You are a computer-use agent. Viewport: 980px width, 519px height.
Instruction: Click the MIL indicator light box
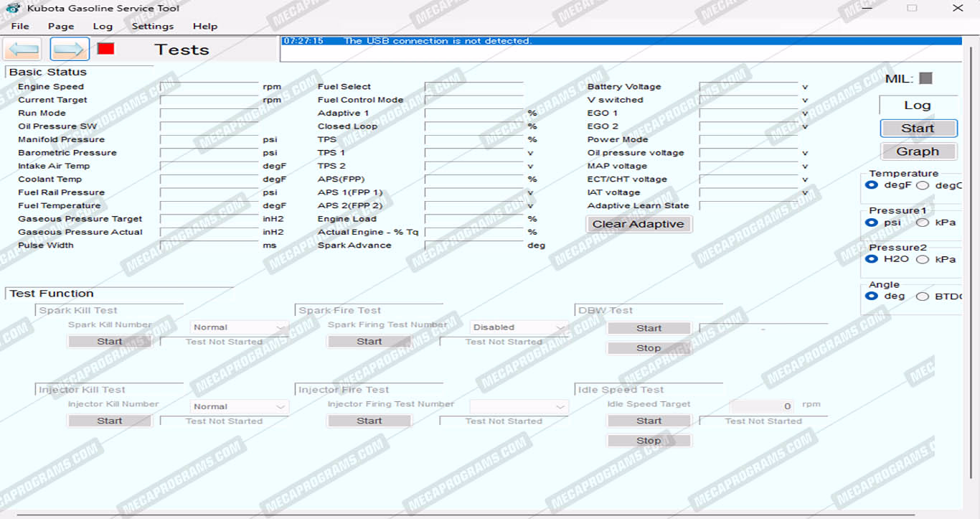(x=925, y=78)
